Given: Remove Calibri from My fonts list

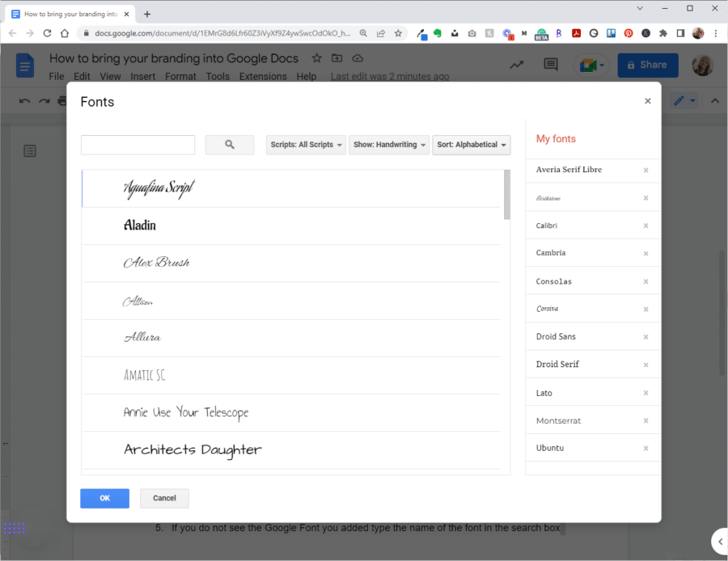Looking at the screenshot, I should [x=645, y=225].
